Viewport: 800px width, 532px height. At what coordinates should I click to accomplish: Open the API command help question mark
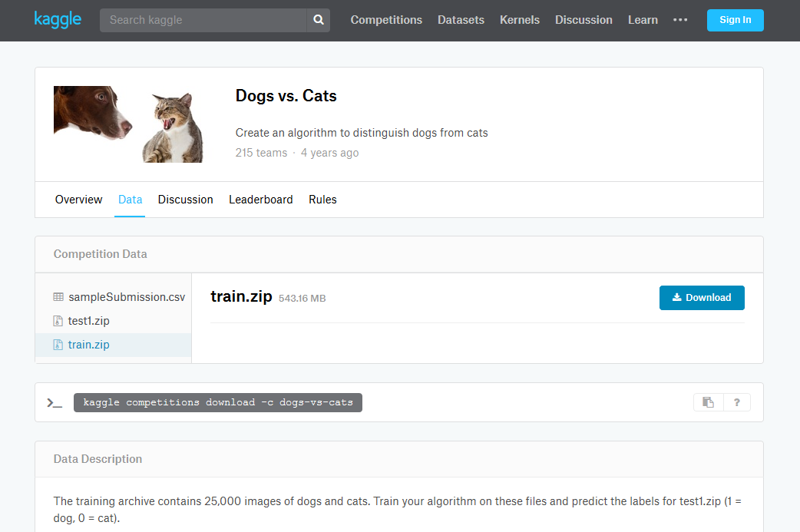737,402
